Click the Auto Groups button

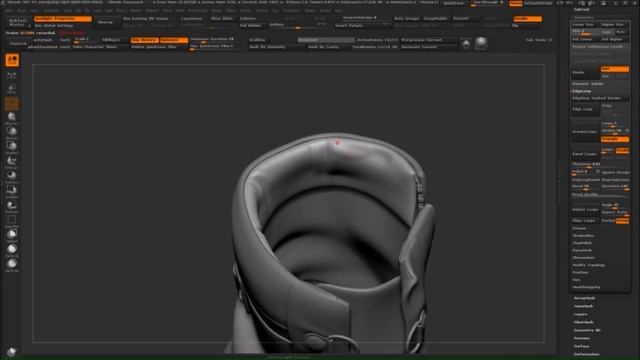click(x=407, y=19)
